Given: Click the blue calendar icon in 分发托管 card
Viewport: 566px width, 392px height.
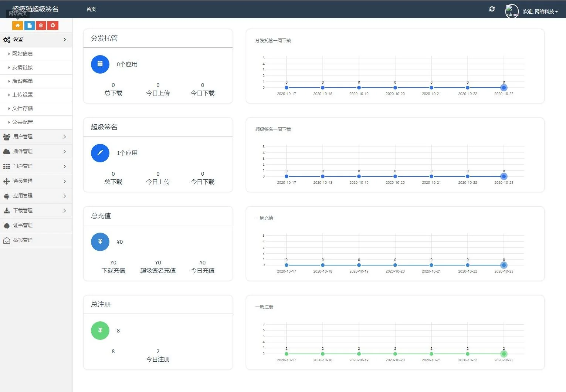Looking at the screenshot, I should tap(100, 64).
